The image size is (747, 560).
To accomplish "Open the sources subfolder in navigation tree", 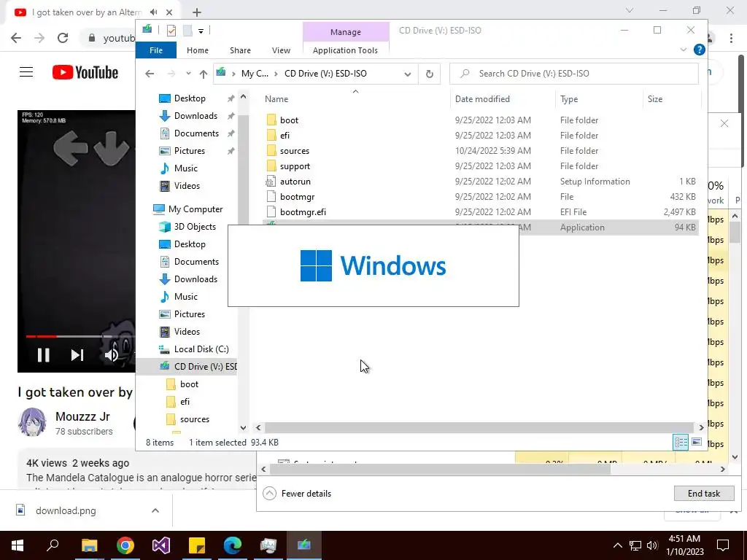I will pos(194,419).
